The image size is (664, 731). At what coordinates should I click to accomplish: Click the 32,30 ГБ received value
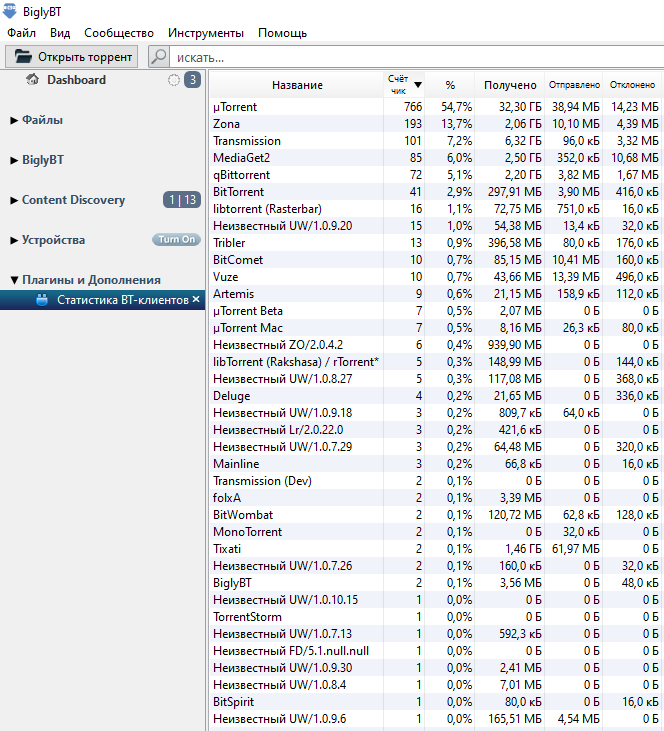tap(520, 107)
